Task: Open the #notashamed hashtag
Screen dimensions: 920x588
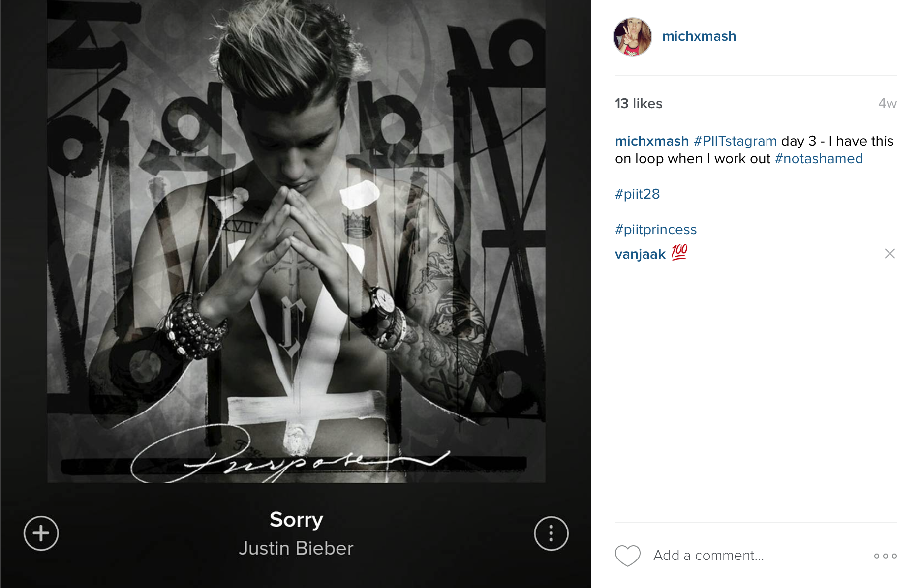Action: (819, 159)
